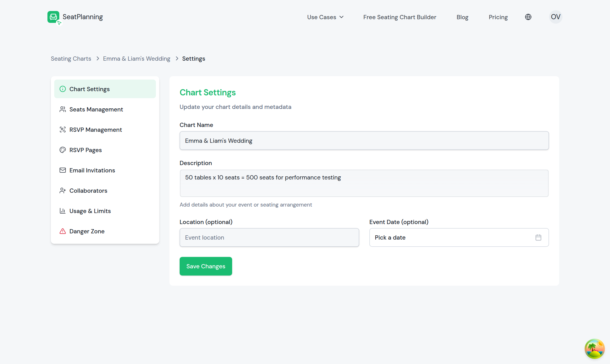This screenshot has width=610, height=364.
Task: Click the Seats Management people icon
Action: tap(63, 109)
